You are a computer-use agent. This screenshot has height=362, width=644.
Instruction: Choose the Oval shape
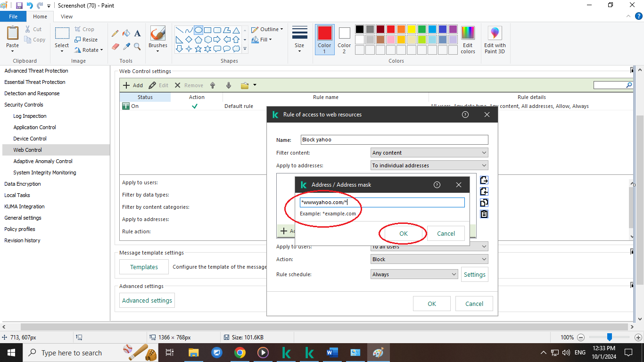pos(198,30)
